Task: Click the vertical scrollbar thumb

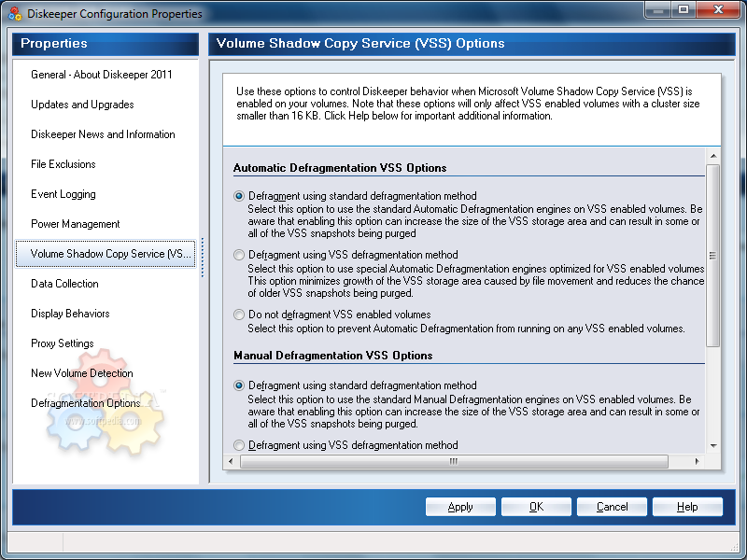Action: pos(713,256)
